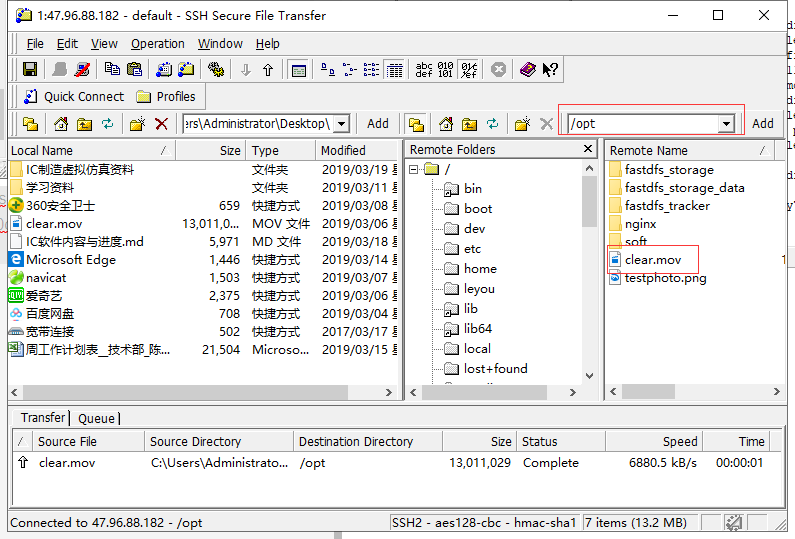Open the Help menu
The width and height of the screenshot is (795, 539).
click(x=267, y=44)
